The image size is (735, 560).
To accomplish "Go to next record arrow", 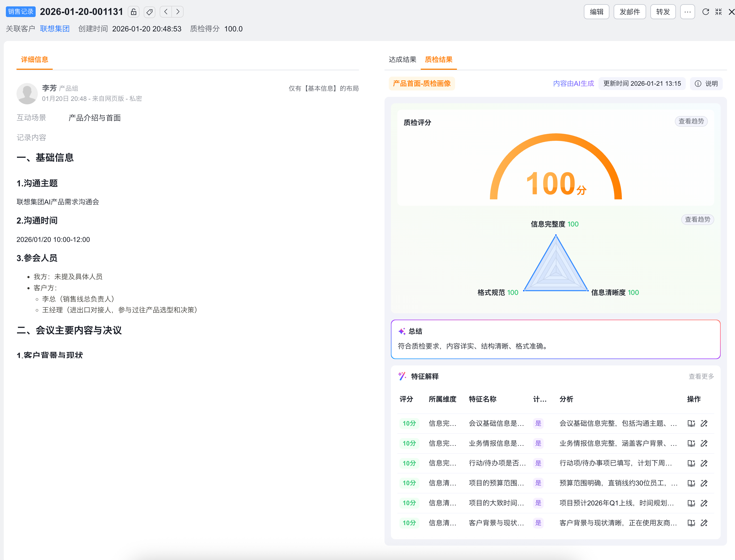I will [x=178, y=12].
